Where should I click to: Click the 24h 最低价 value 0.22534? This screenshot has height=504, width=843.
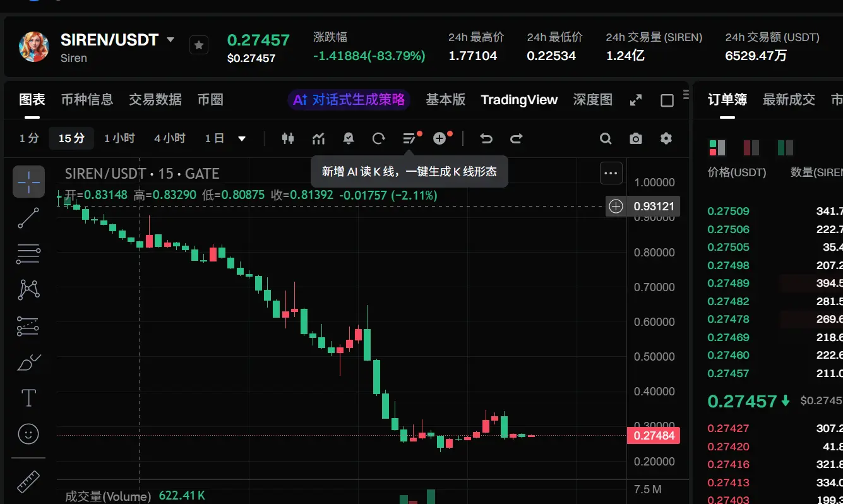[x=551, y=56]
